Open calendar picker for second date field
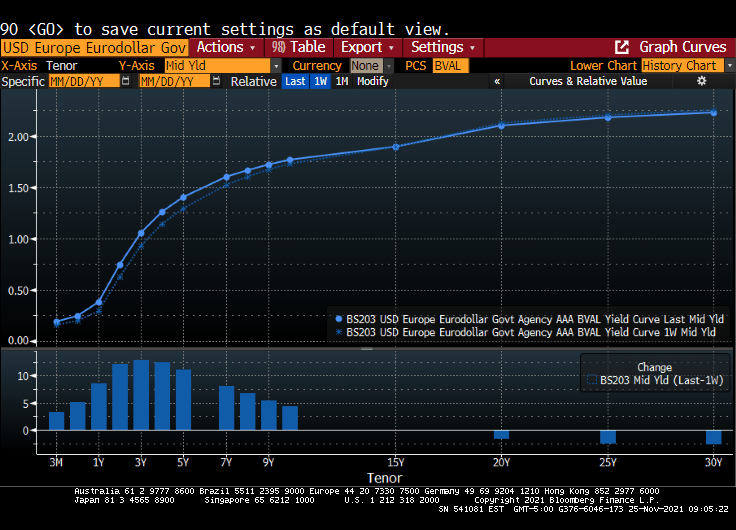The width and height of the screenshot is (736, 530). (217, 81)
